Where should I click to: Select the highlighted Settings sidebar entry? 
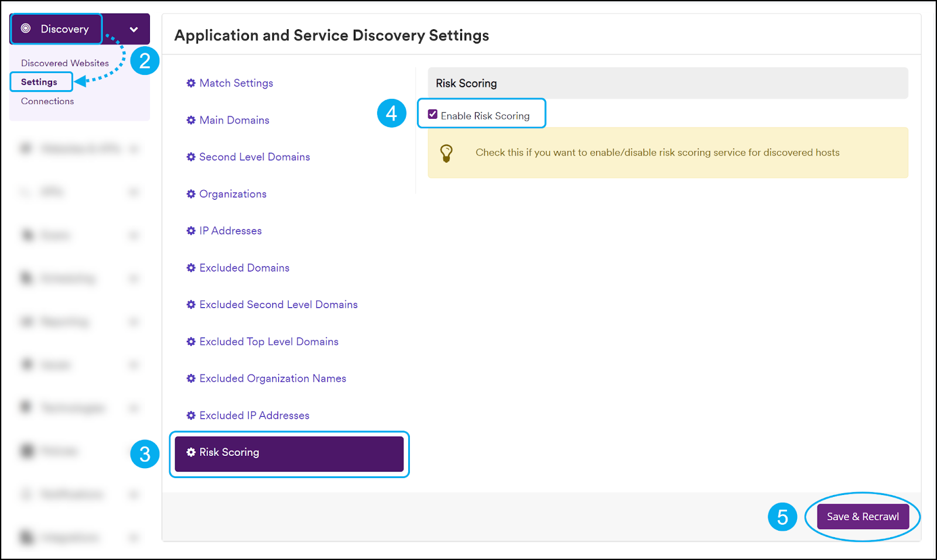pos(40,82)
